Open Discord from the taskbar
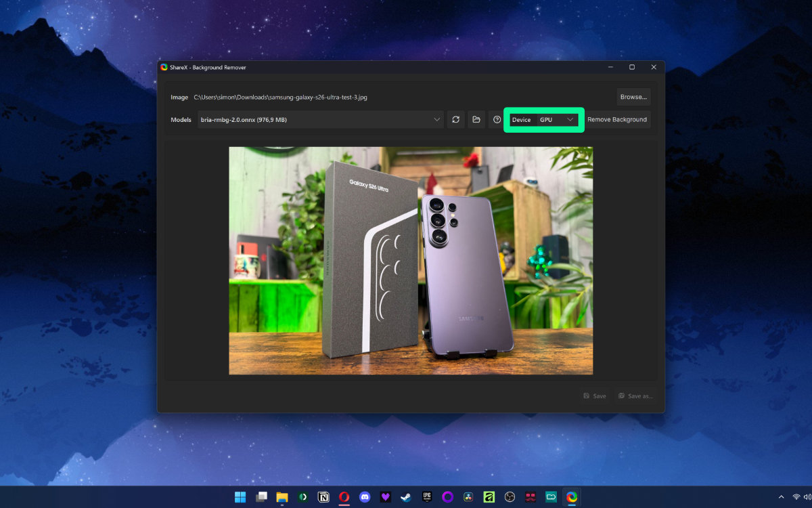The width and height of the screenshot is (812, 508). (x=365, y=497)
